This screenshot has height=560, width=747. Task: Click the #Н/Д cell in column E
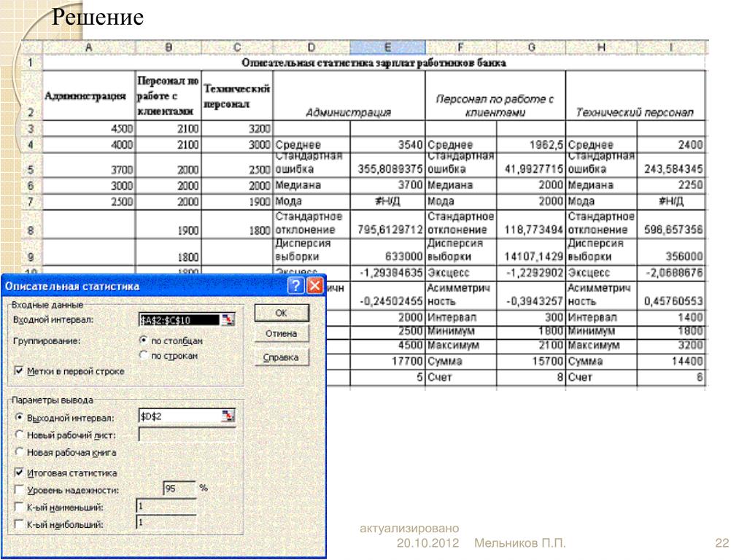click(x=387, y=201)
